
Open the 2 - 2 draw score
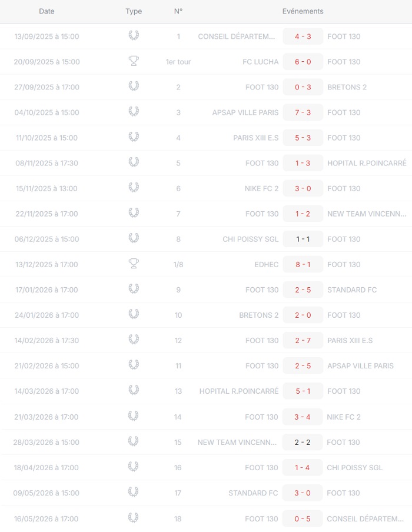pyautogui.click(x=302, y=442)
